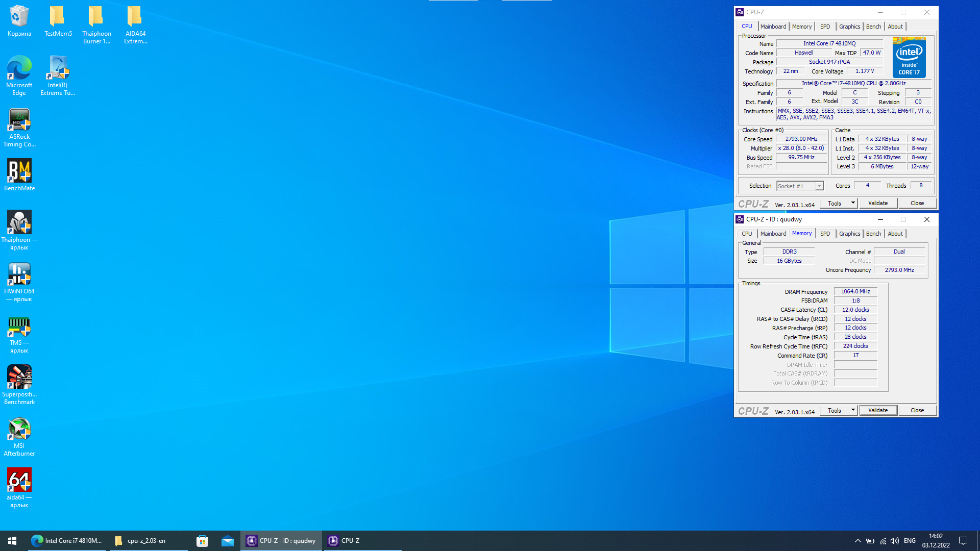Image resolution: width=980 pixels, height=551 pixels.
Task: Expand Tools dropdown arrow in top CPU-Z window
Action: coord(853,203)
